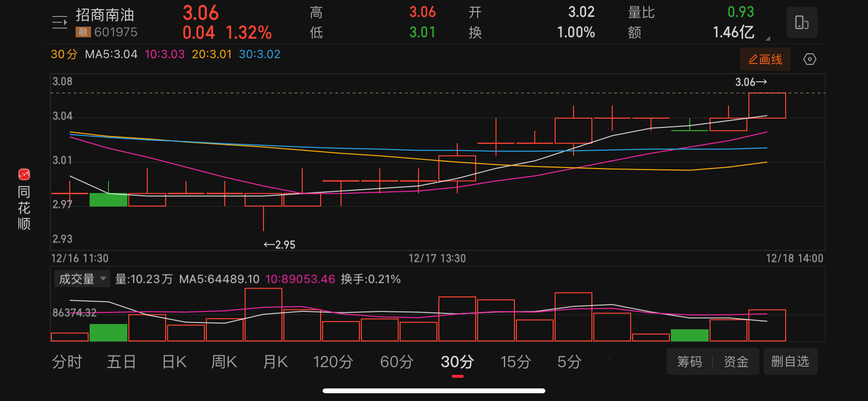Select the 日K daily chart tab
Screen dimensions: 868x401
coord(174,362)
